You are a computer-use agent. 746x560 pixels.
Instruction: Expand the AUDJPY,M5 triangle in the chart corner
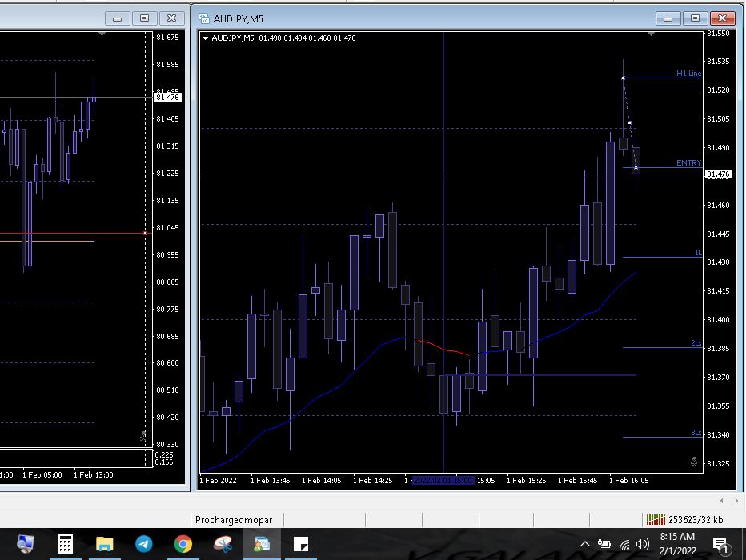206,38
